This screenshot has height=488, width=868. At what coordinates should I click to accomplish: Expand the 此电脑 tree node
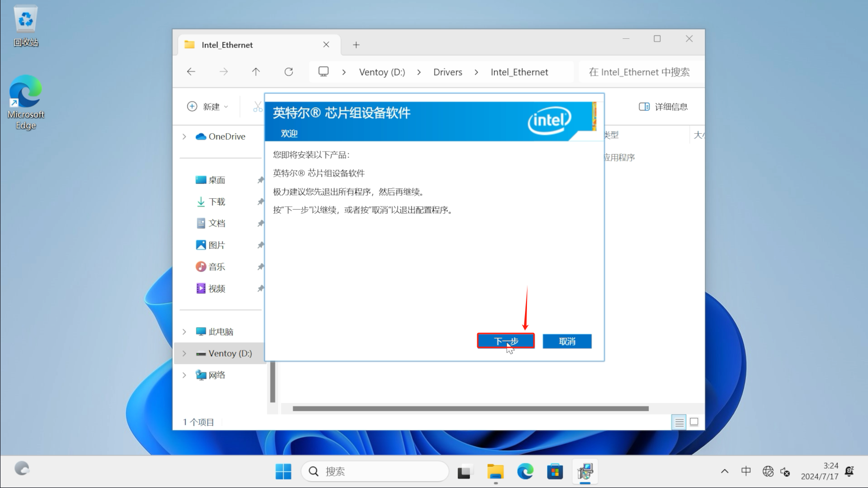[184, 331]
